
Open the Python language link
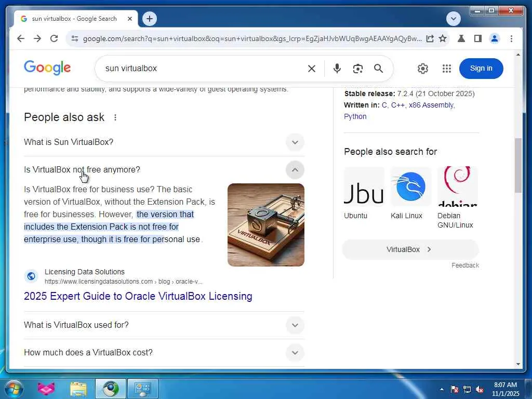tap(355, 116)
